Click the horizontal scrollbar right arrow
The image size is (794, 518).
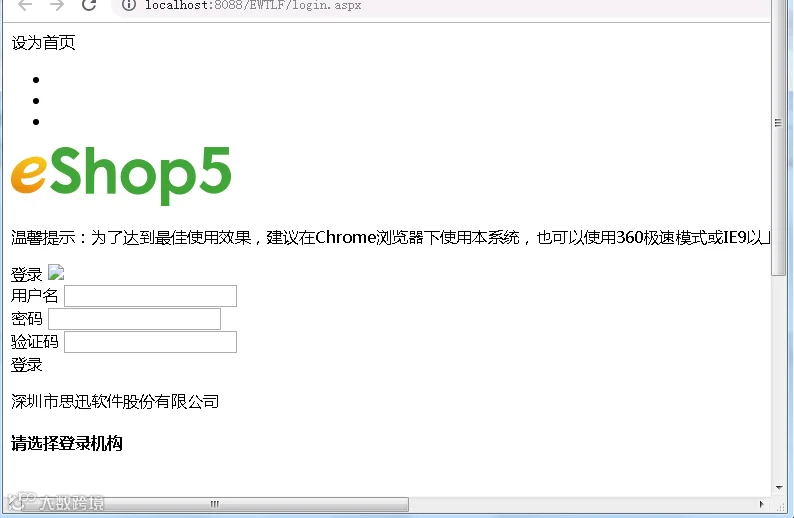(x=761, y=504)
